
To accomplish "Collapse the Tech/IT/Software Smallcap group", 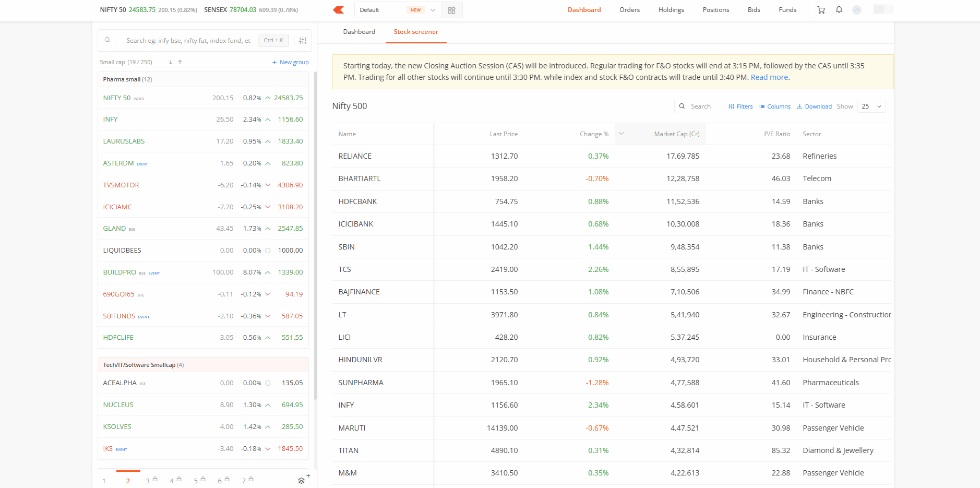I will click(203, 365).
